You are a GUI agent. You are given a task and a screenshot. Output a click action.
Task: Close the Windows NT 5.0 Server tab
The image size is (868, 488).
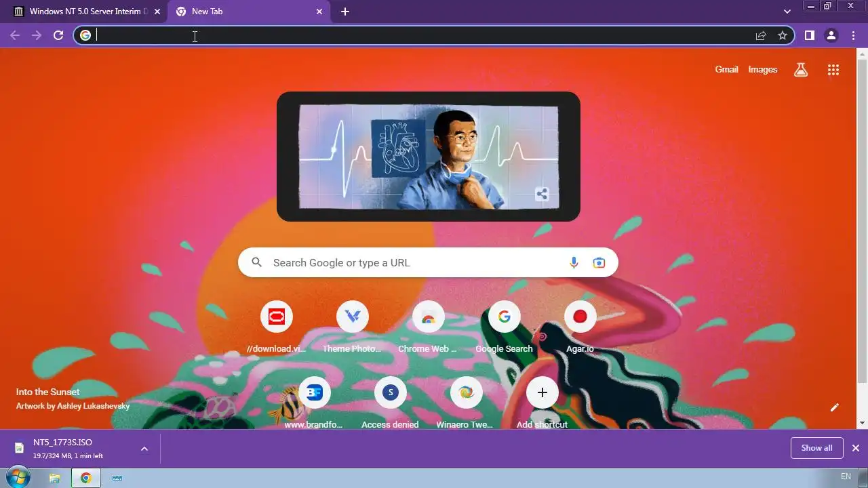(158, 12)
